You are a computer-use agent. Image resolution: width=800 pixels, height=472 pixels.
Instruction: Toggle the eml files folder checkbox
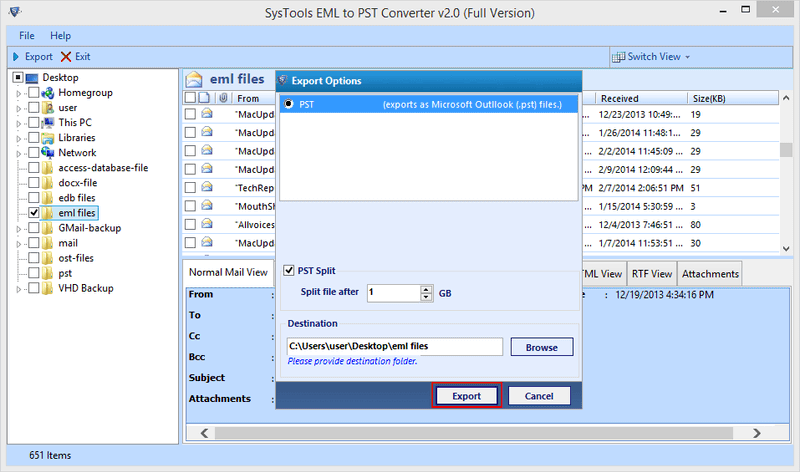click(34, 213)
